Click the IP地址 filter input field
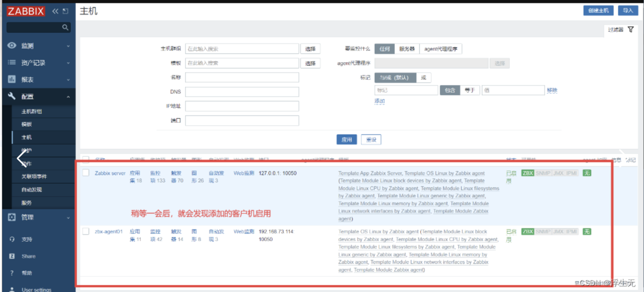The width and height of the screenshot is (644, 292). point(242,106)
